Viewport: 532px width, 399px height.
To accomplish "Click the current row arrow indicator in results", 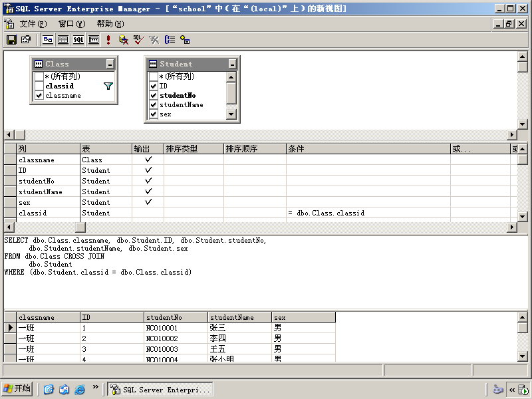I will pyautogui.click(x=10, y=328).
